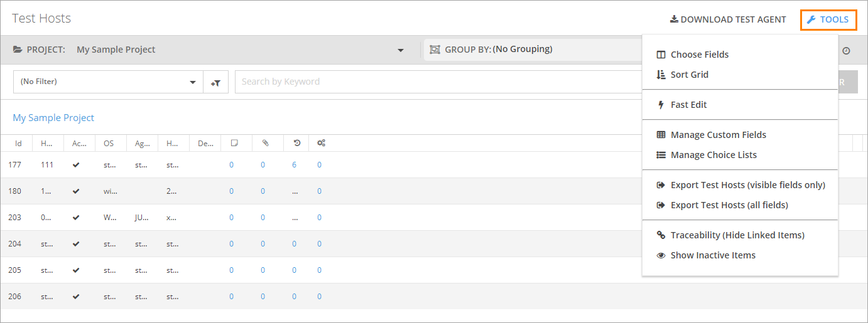Click the history column header icon
Viewport: 868px width, 323px height.
(x=296, y=143)
